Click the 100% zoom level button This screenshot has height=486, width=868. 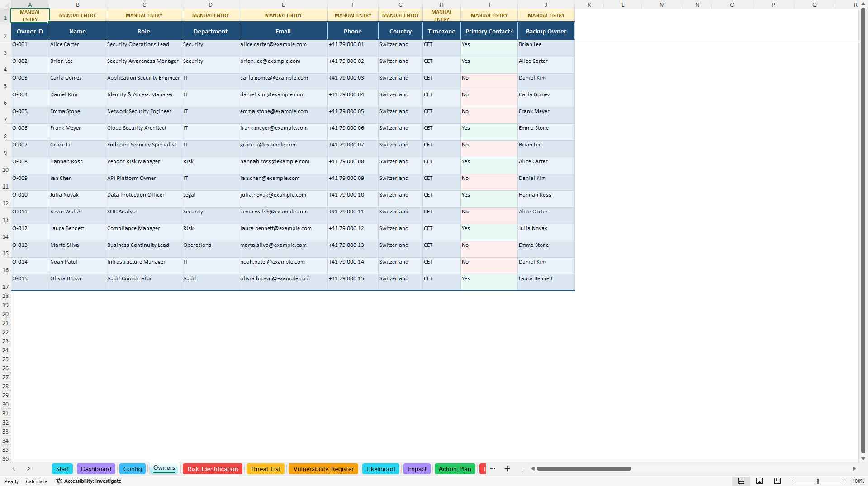[858, 481]
